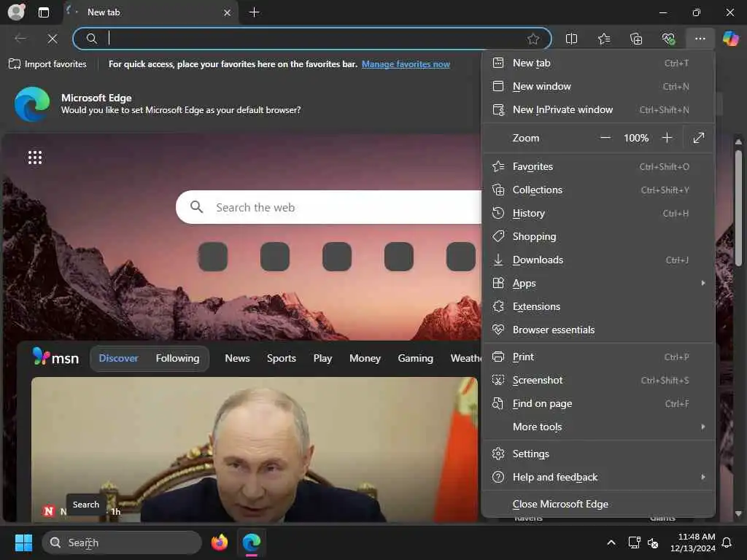Click the search magnifier in web search box
Viewport: 747px width, 560px height.
click(197, 207)
